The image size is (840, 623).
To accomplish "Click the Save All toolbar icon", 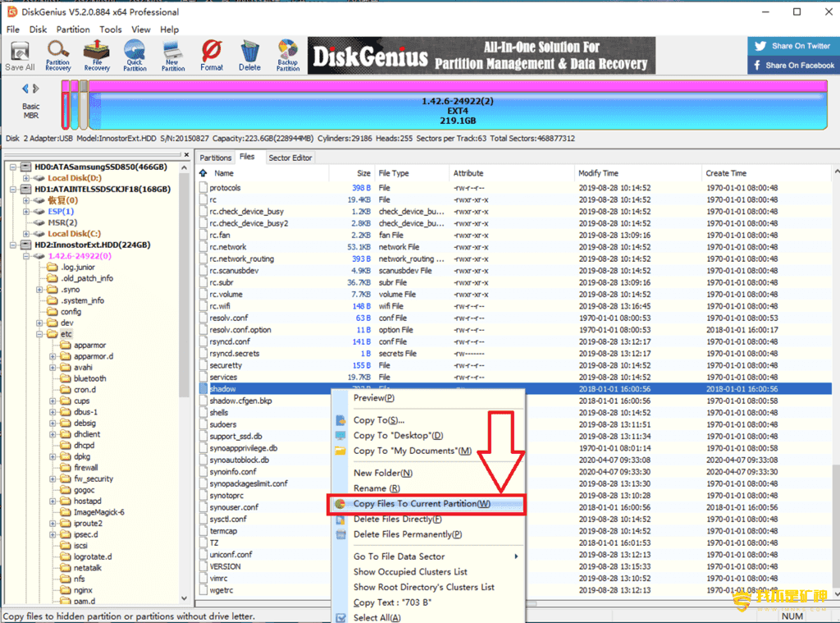I will [20, 56].
